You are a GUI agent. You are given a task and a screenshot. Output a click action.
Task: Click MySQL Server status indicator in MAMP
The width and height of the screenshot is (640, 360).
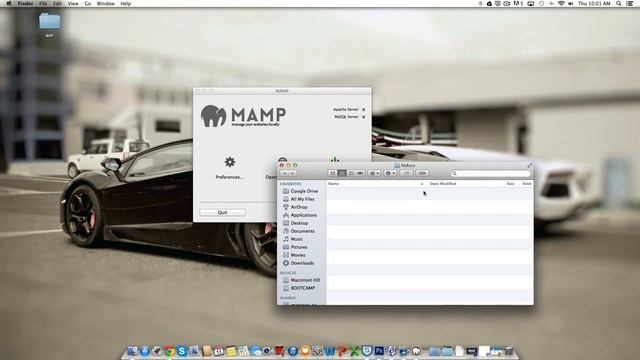[x=363, y=117]
